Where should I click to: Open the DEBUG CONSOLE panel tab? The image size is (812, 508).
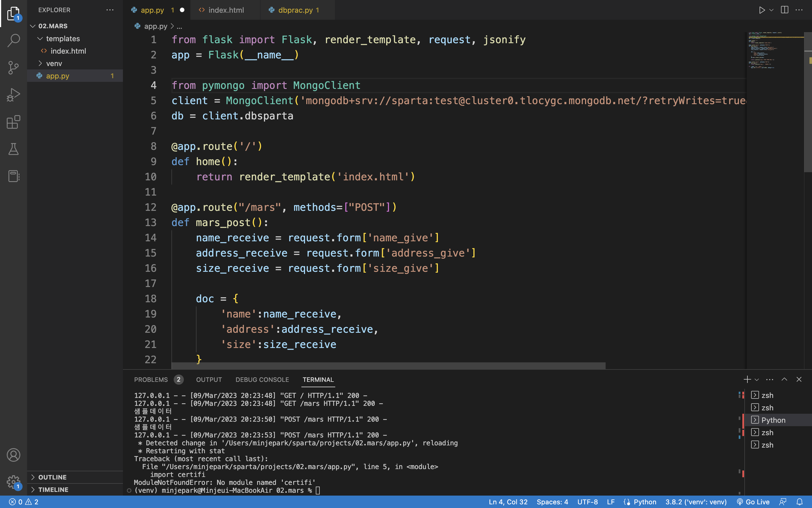262,380
